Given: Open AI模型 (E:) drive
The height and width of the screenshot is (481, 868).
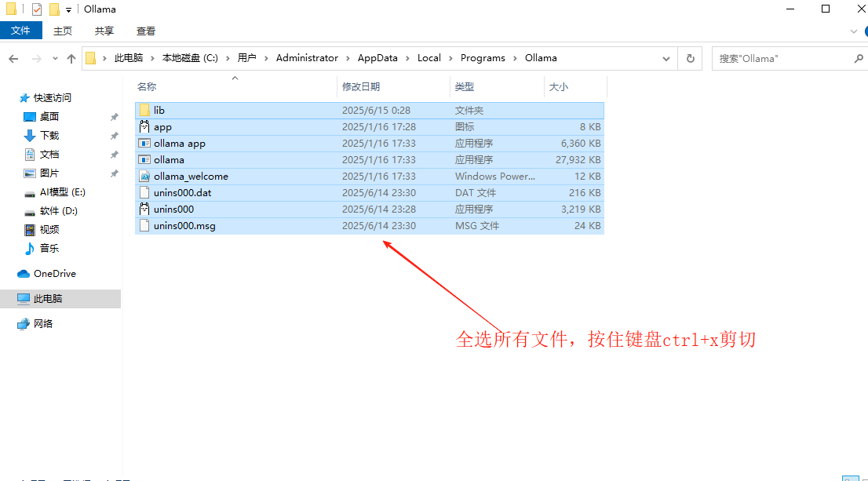Looking at the screenshot, I should (x=62, y=192).
